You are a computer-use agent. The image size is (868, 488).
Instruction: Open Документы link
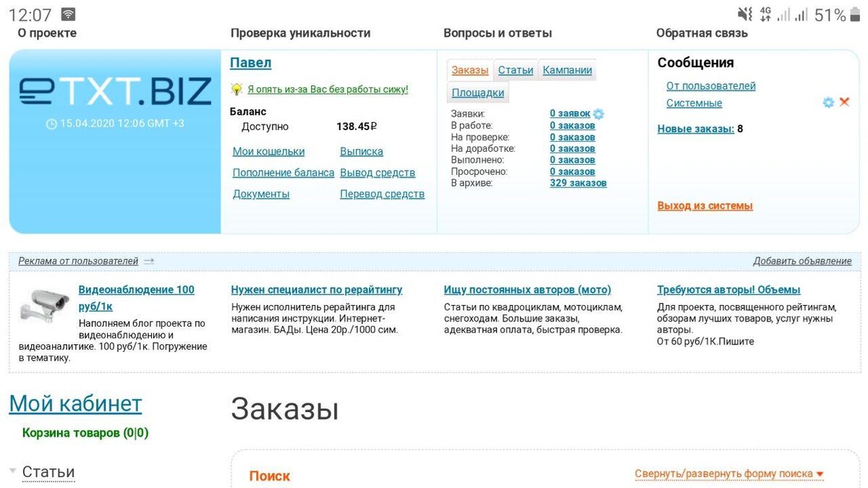click(x=261, y=194)
